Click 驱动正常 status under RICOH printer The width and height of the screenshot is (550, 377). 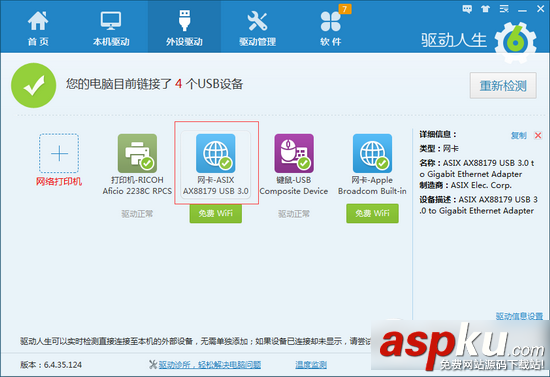click(137, 214)
